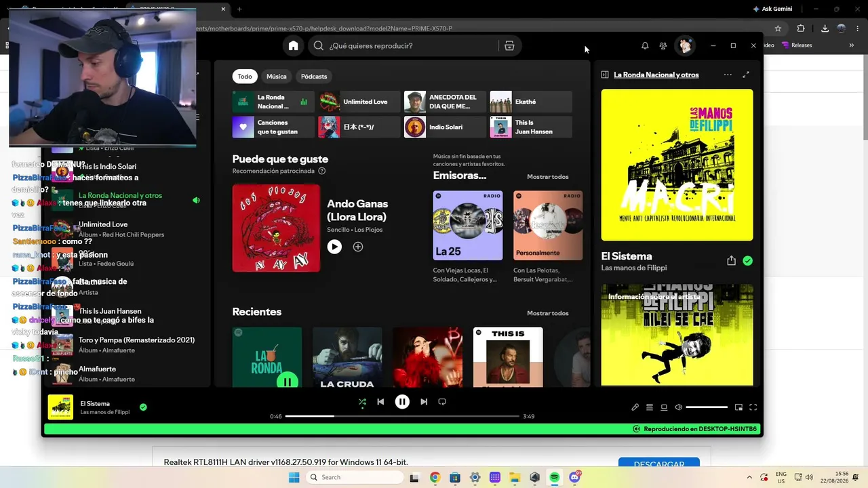Open the Now Playing panel three-dot menu
868x488 pixels.
coord(728,75)
